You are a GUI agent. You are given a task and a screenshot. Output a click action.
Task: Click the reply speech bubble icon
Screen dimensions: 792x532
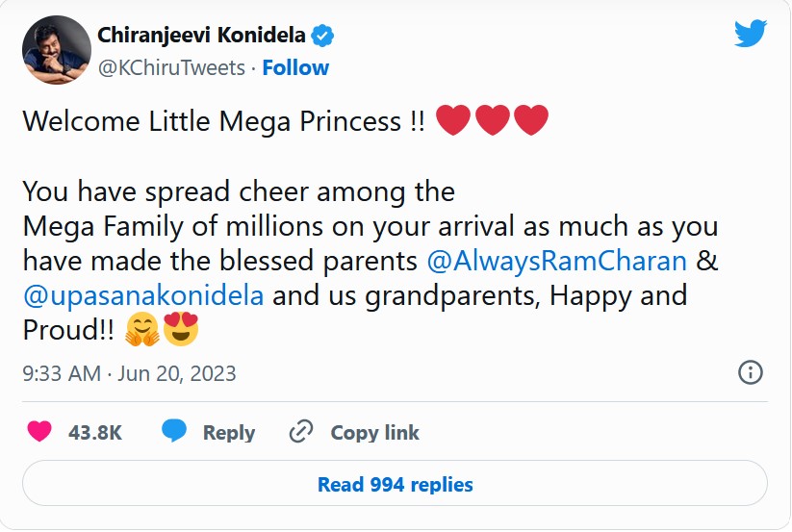click(x=174, y=432)
